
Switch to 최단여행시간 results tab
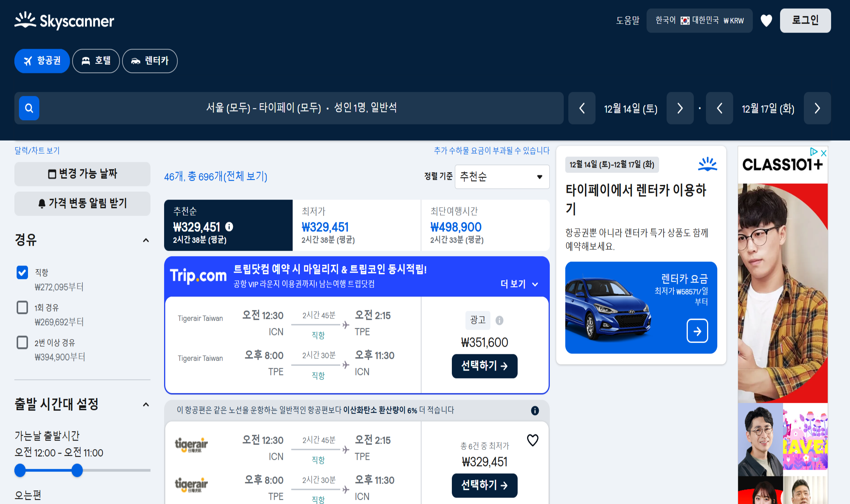point(485,225)
